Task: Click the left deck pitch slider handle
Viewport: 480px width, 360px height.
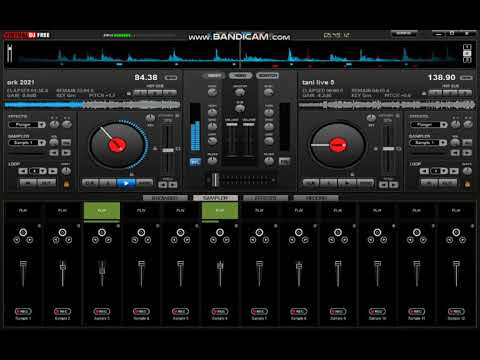Action: tap(168, 150)
